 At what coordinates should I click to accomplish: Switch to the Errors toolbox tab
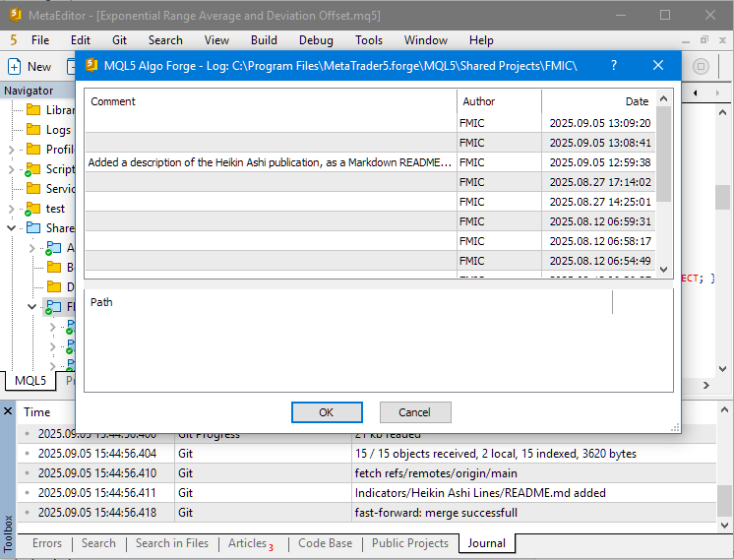click(47, 543)
